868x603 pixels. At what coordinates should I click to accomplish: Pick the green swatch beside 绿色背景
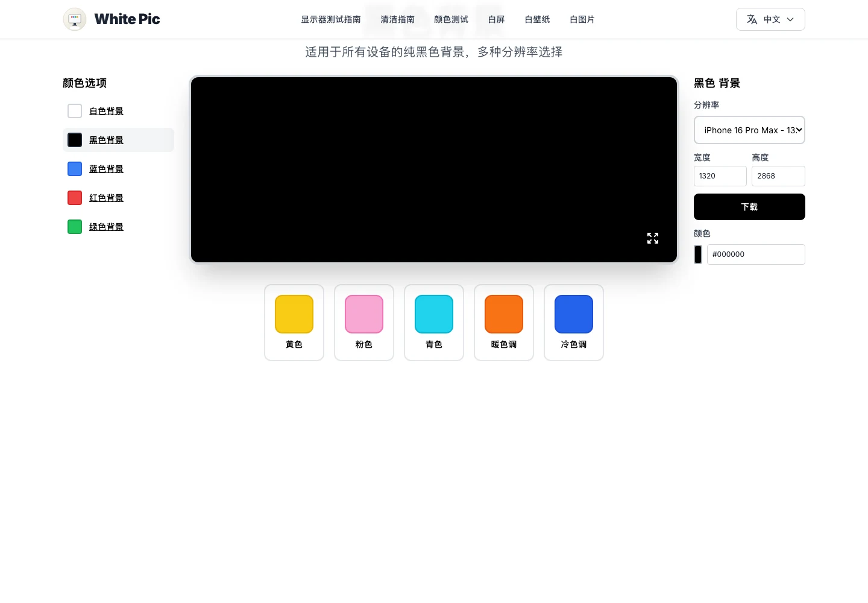(x=75, y=227)
